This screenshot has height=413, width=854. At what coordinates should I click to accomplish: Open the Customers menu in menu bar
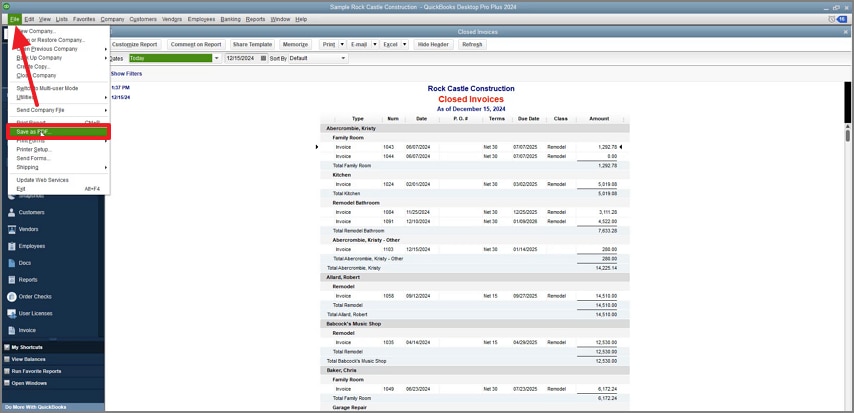click(143, 19)
